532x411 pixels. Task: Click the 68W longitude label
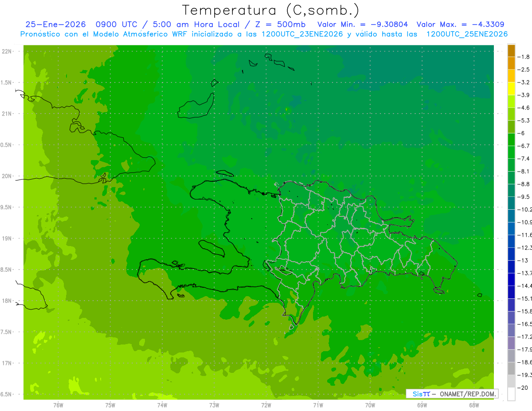coord(474,405)
